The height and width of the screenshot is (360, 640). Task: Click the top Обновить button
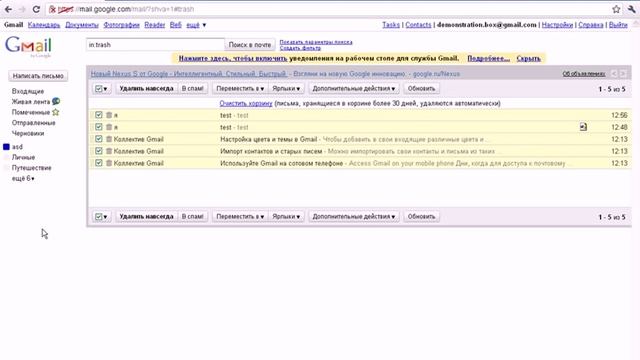[x=421, y=88]
